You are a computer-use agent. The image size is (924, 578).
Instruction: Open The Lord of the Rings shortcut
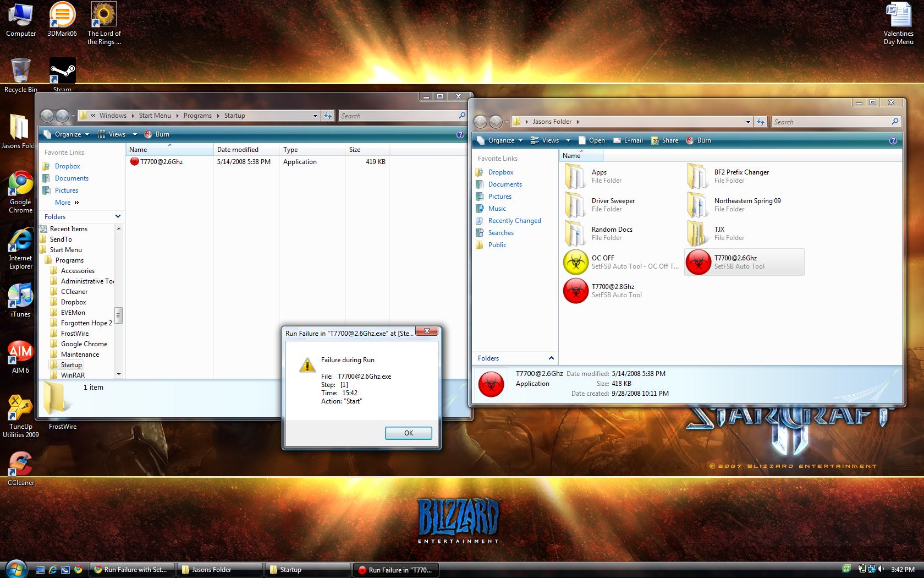click(x=103, y=24)
